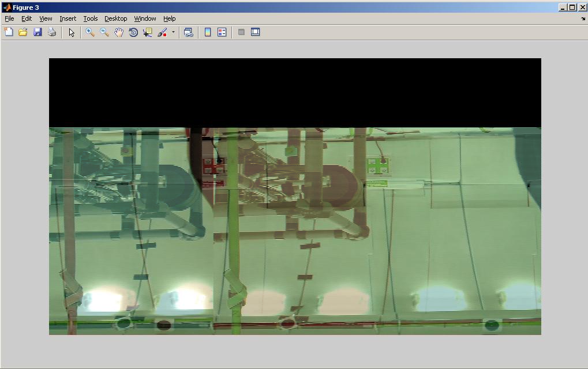Print the figure using the printer icon
Image resolution: width=588 pixels, height=369 pixels.
(52, 32)
